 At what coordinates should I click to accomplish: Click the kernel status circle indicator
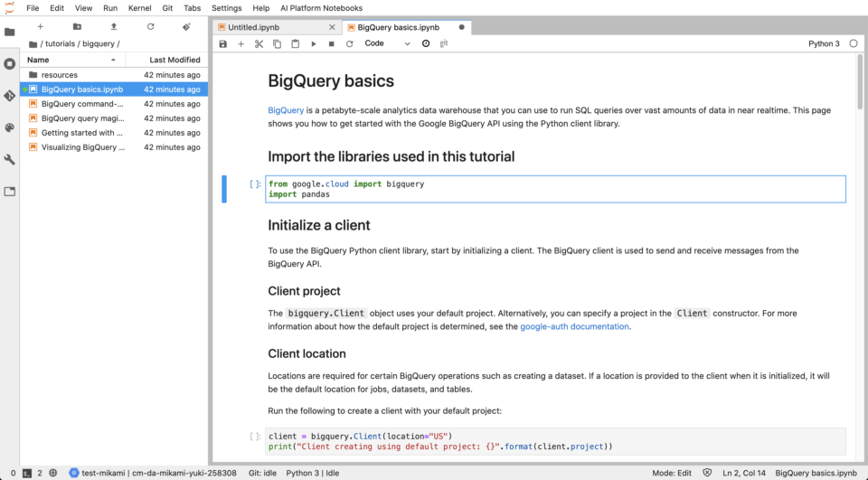[853, 43]
